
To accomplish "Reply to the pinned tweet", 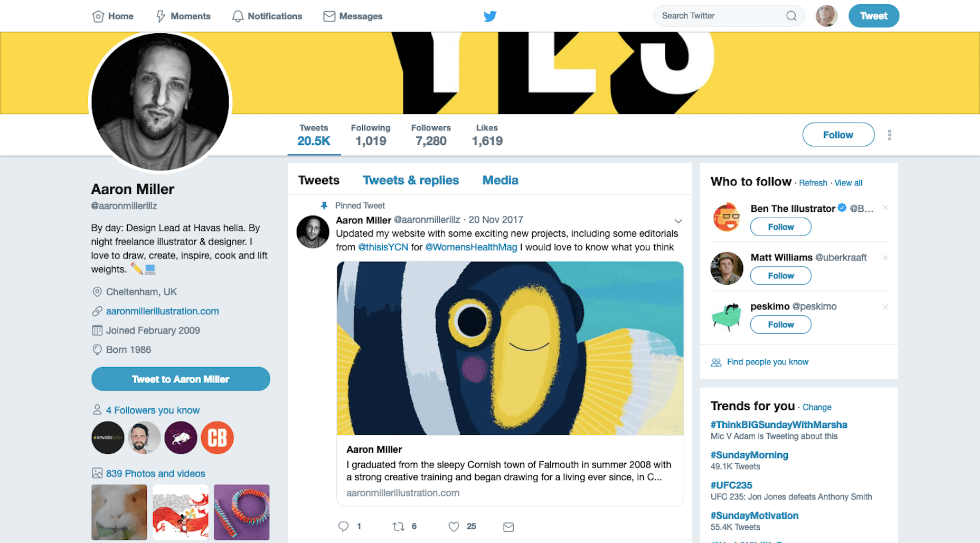I will [x=344, y=526].
